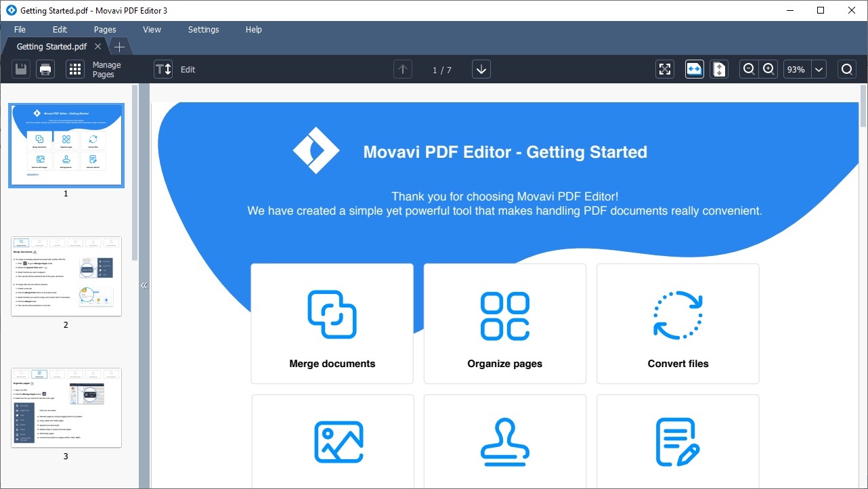Close the Getting Started.pdf tab
Screen dimensions: 868x489
pyautogui.click(x=97, y=47)
